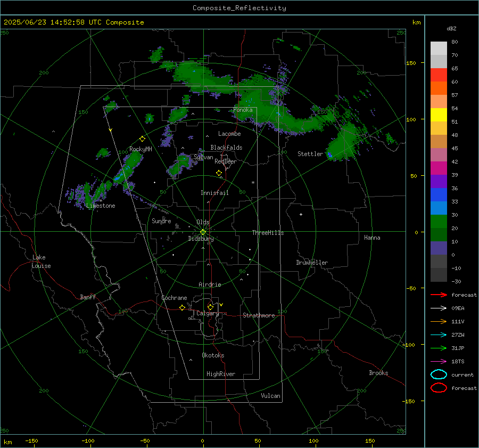Click the red forecast arrow in legend
Image resolution: width=479 pixels, height=448 pixels.
439,295
